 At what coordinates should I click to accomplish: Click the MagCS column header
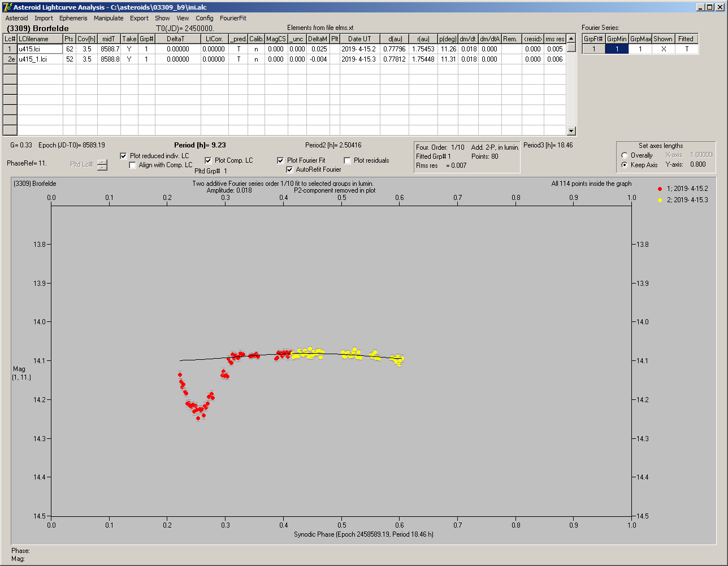[x=276, y=39]
